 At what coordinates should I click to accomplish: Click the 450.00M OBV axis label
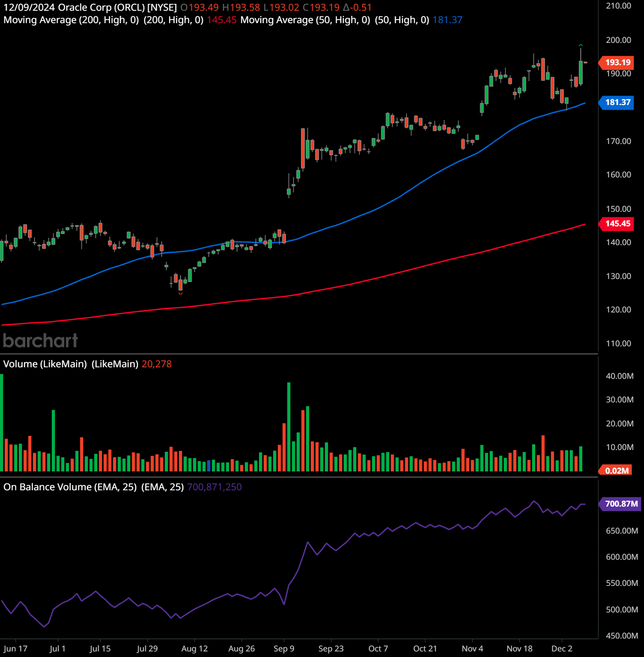click(x=622, y=636)
